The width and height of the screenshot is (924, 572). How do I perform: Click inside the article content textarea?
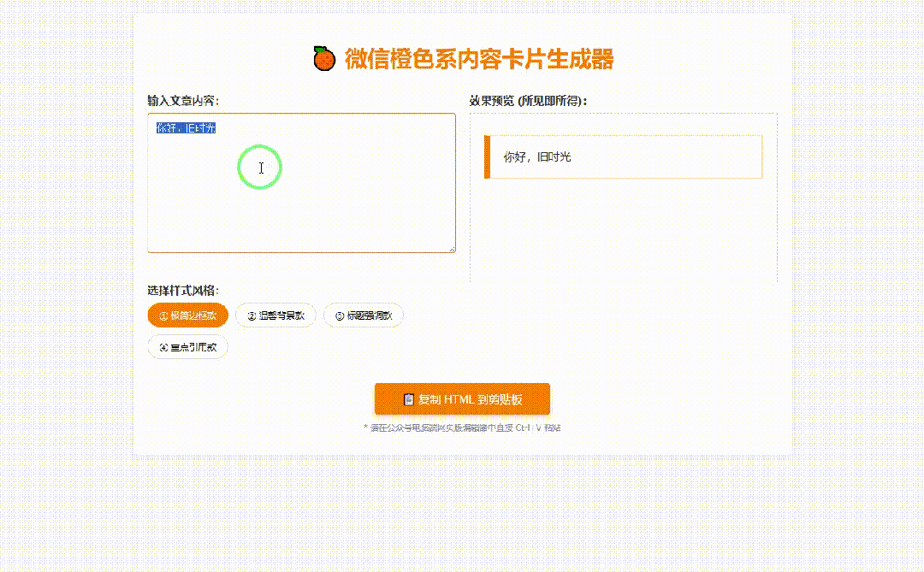[301, 183]
